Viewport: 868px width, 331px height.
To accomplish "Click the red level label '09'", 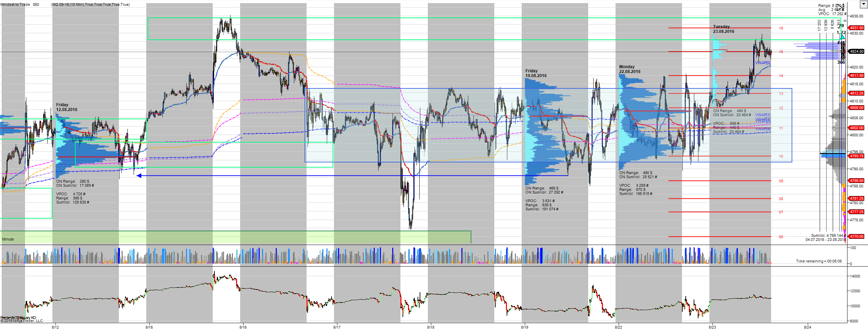I will pos(781,181).
